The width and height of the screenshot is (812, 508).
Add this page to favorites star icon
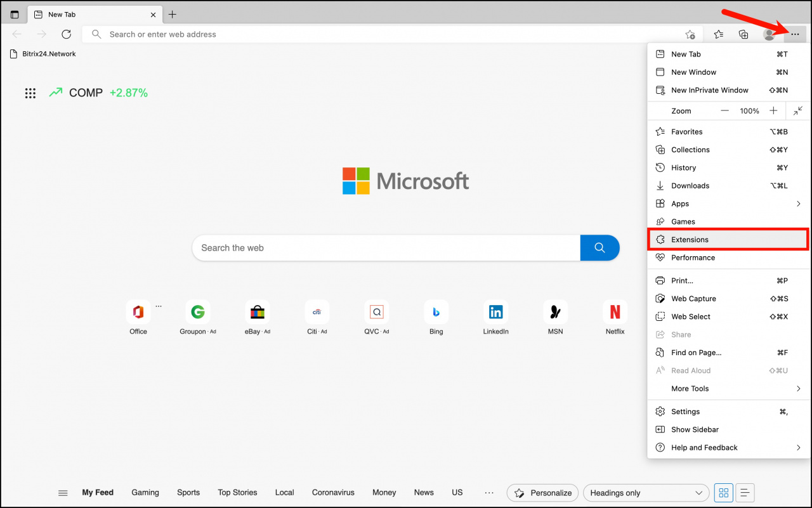[x=690, y=34]
